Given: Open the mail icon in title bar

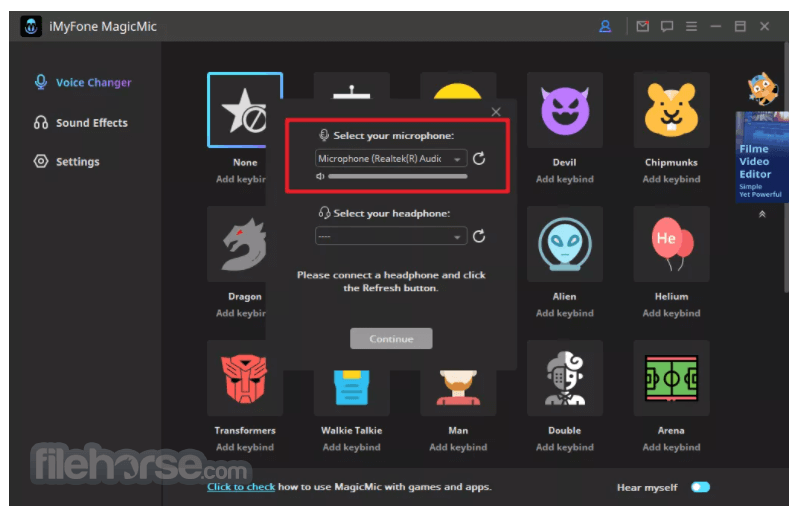Looking at the screenshot, I should tap(642, 26).
